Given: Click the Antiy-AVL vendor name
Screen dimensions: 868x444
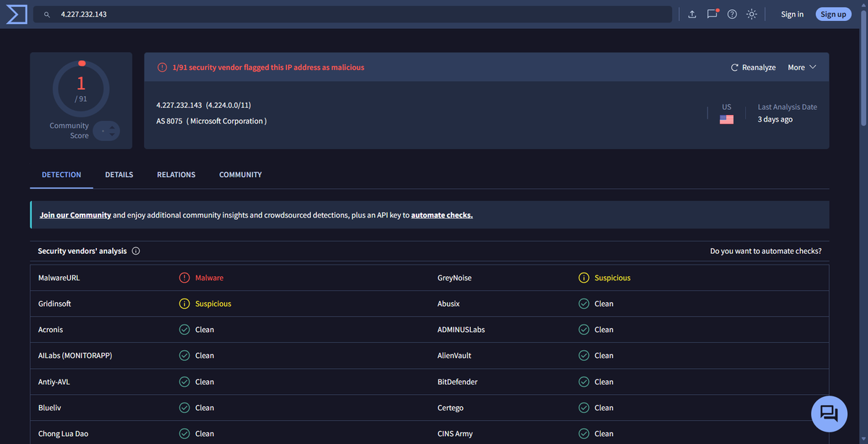Looking at the screenshot, I should coord(54,382).
